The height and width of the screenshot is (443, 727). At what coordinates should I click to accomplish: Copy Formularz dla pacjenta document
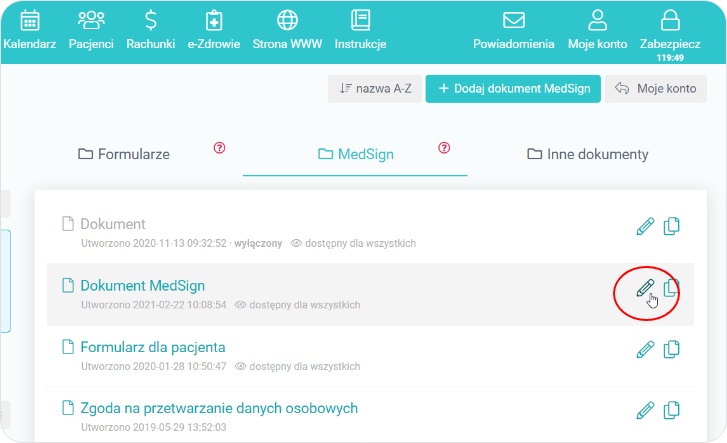(x=671, y=349)
